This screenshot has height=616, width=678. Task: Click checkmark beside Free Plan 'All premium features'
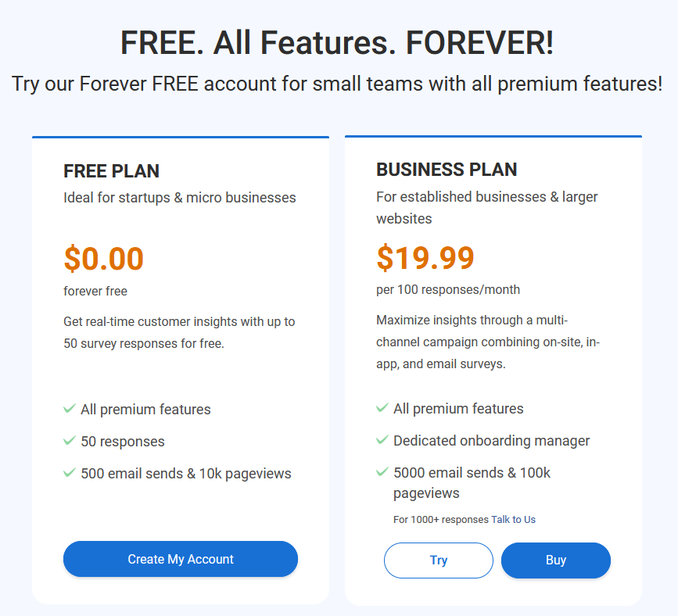(x=70, y=409)
